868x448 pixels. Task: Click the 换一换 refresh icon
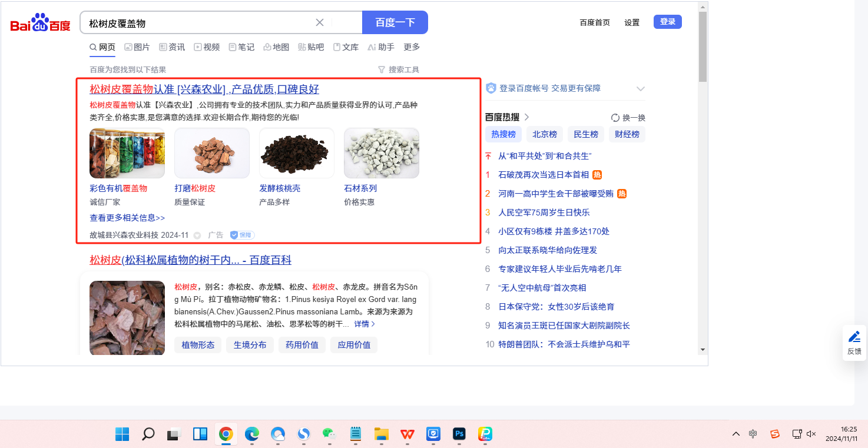(x=615, y=118)
